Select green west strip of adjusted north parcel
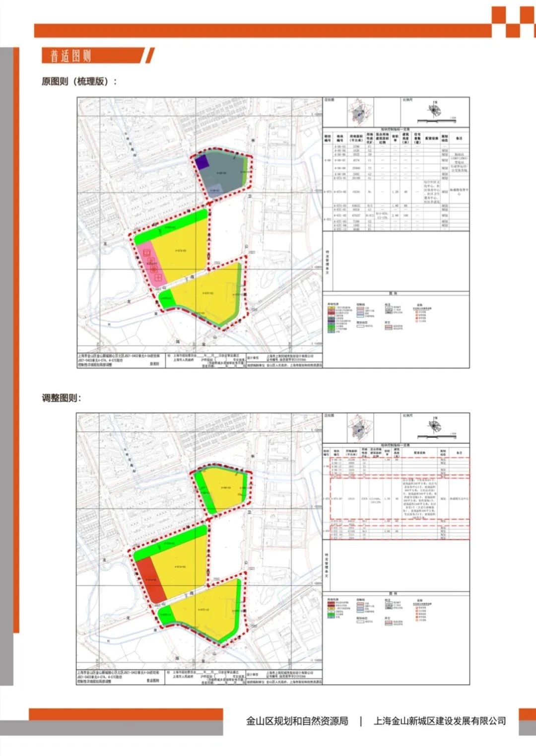 click(x=205, y=492)
